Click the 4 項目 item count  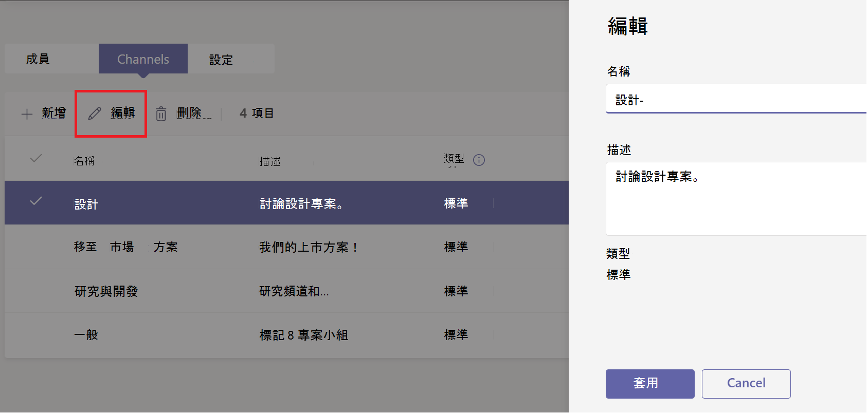point(257,113)
